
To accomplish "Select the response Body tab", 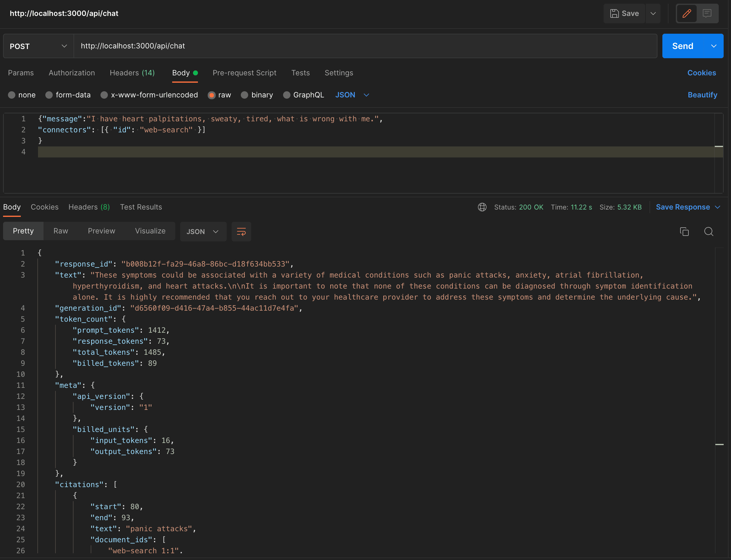I will click(12, 207).
